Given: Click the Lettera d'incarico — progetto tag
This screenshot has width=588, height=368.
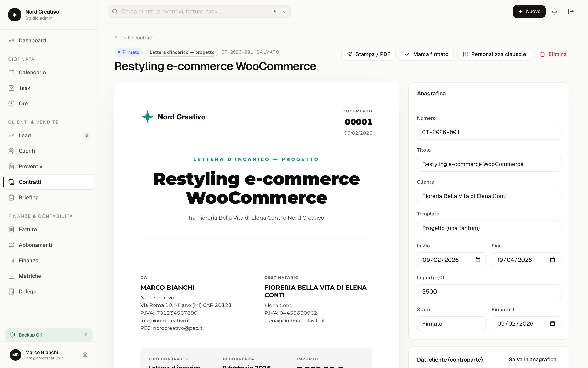Looking at the screenshot, I should click(182, 52).
